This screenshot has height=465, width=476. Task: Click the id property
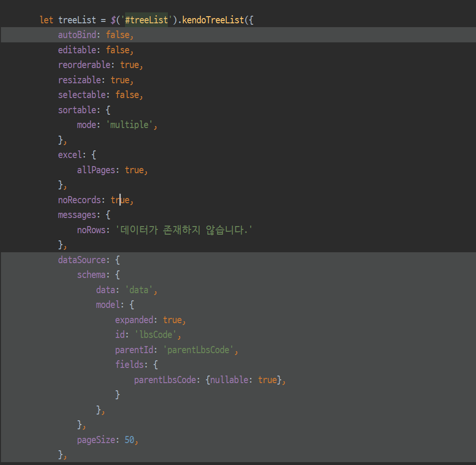point(120,335)
